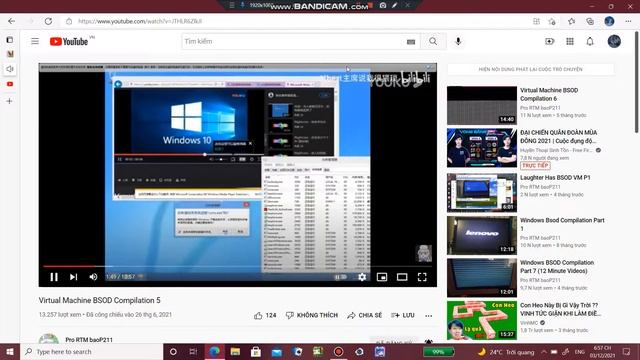Open YouTube hamburger guide menu
Viewport: 640px width, 360px height.
coord(35,41)
